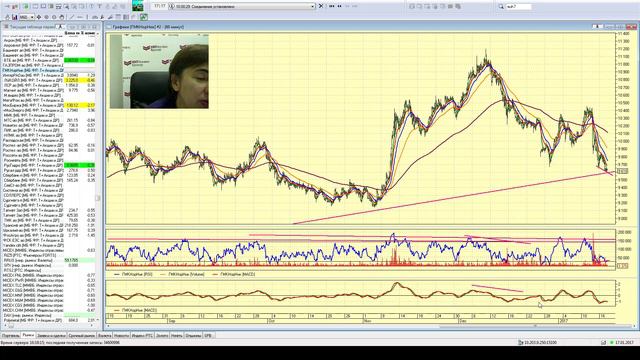Select the crosshair cursor tool

39,17
